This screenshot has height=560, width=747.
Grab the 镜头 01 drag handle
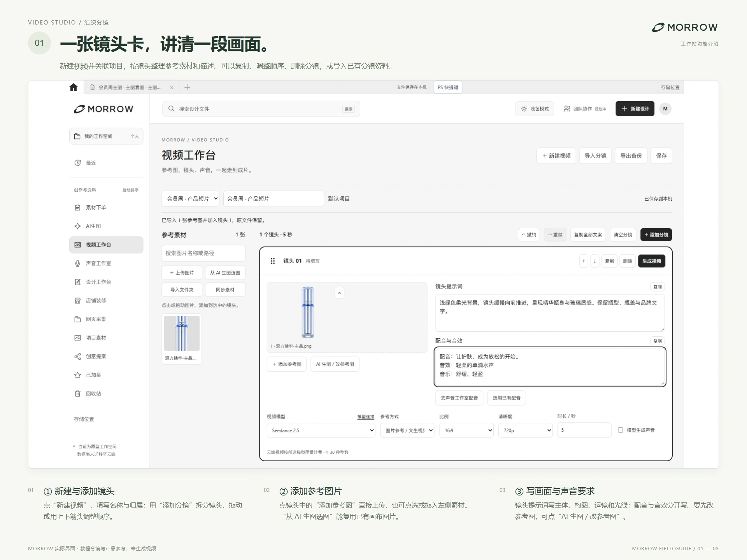[273, 261]
